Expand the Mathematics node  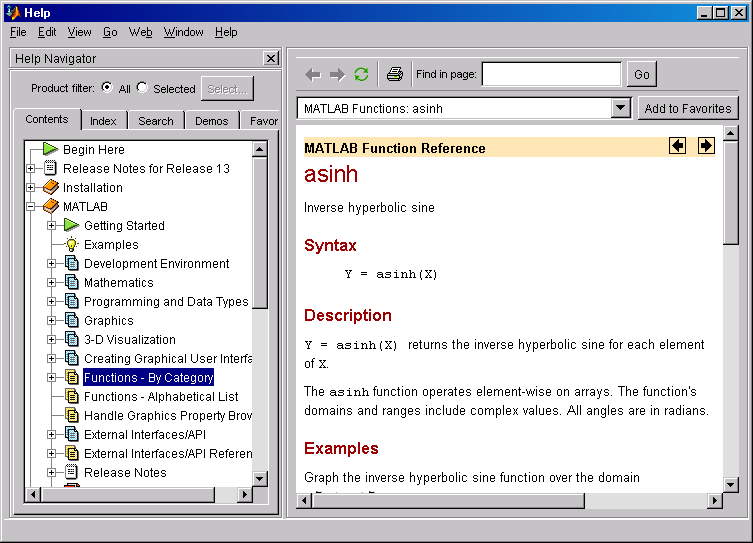(51, 282)
